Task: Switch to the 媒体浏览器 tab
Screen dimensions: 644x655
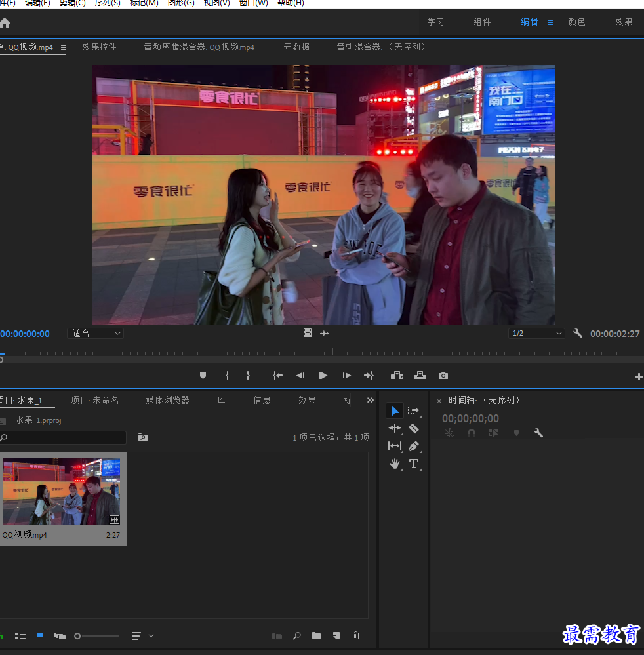Action: 168,400
